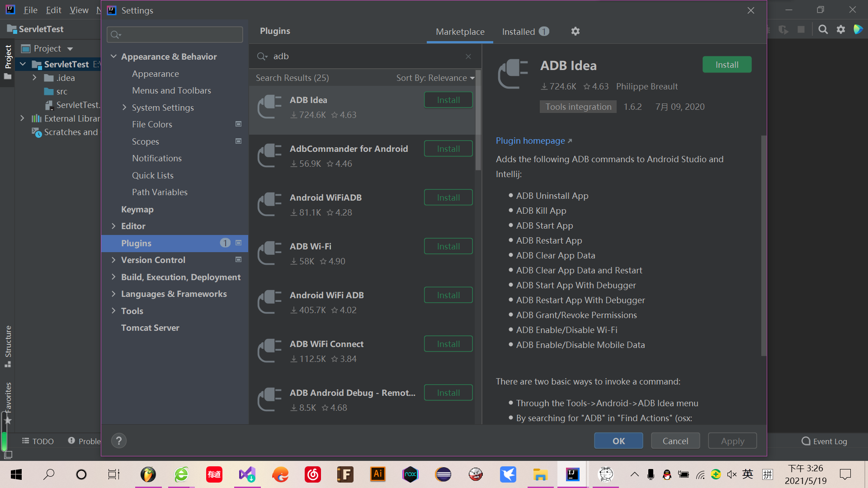The height and width of the screenshot is (488, 868).
Task: Open the Event Log from the status bar
Action: 824,441
